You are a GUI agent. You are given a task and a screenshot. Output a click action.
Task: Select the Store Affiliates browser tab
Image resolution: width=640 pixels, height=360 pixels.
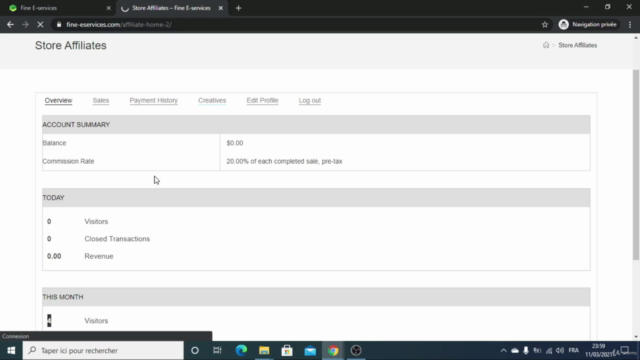click(171, 8)
